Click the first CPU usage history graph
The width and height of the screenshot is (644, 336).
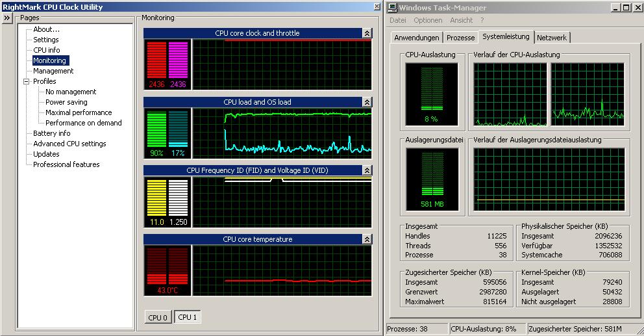tap(510, 94)
